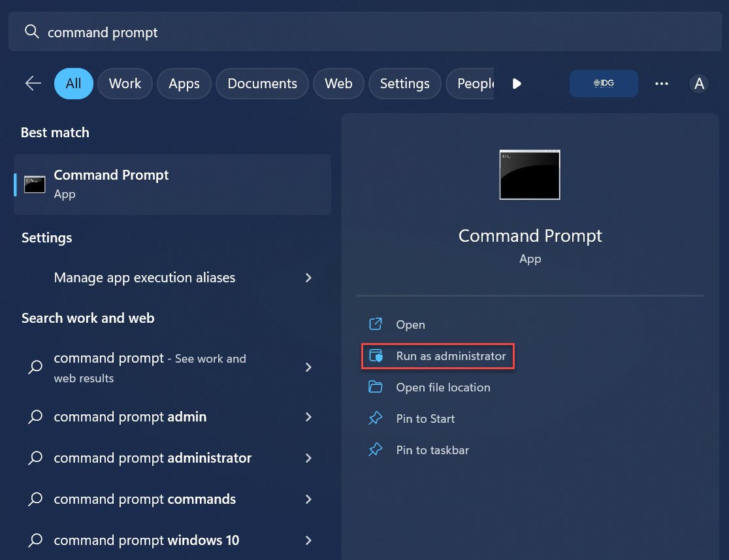Click the Pin to taskbar pin icon
Screen dimensions: 729x560
pos(376,450)
